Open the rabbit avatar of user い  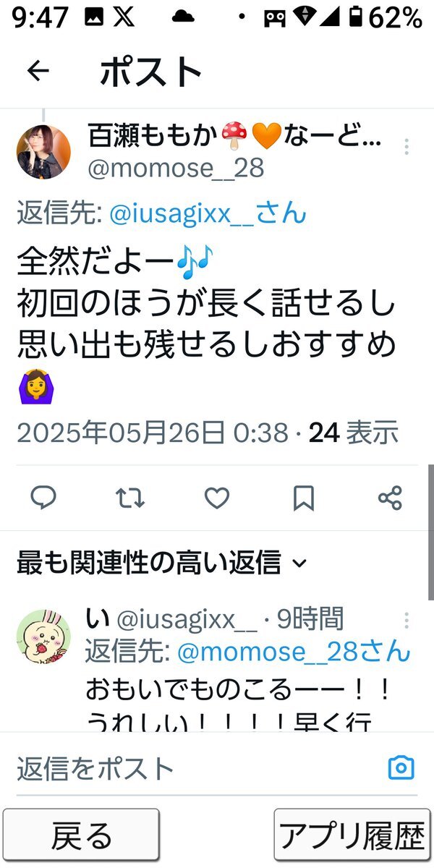pyautogui.click(x=43, y=636)
